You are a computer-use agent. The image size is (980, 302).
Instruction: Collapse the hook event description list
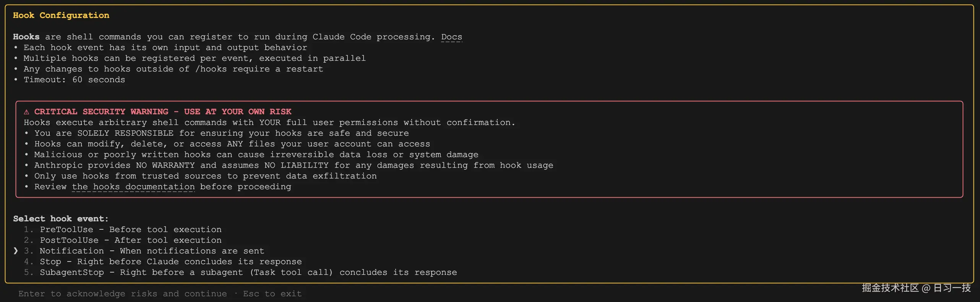(60, 218)
